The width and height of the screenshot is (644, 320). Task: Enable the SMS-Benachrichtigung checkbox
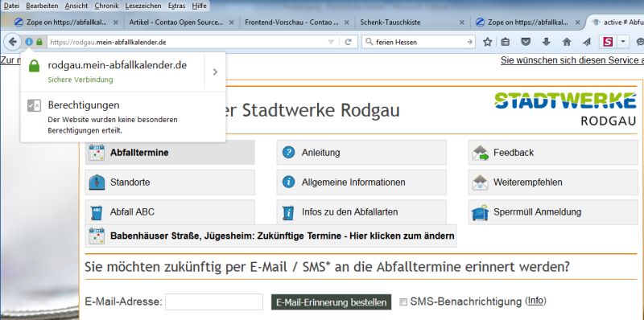[x=403, y=302]
